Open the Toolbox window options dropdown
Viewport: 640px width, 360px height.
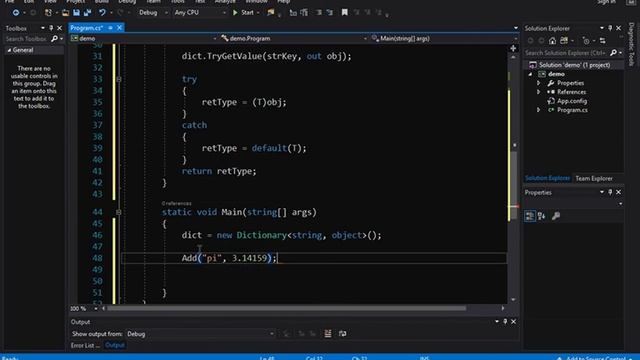(42, 28)
